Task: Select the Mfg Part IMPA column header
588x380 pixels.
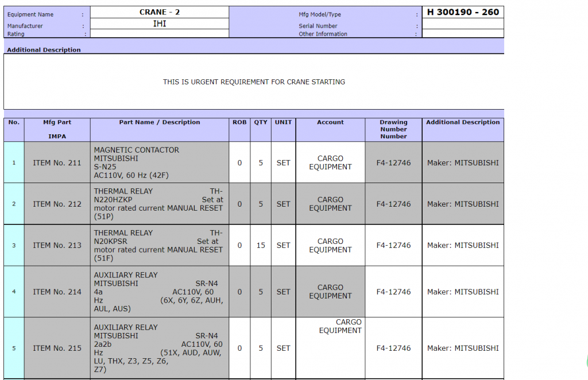Action: (x=57, y=130)
